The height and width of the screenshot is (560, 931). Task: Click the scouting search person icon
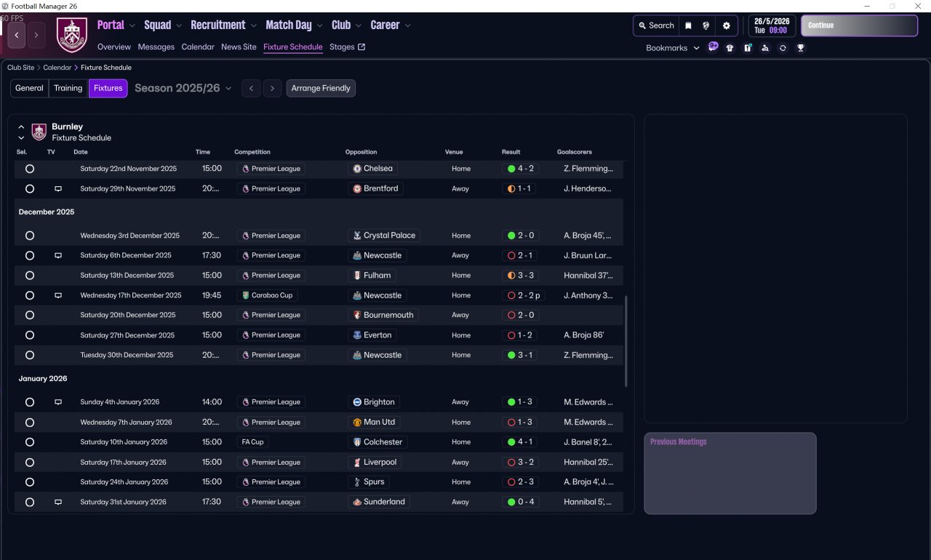coord(765,48)
